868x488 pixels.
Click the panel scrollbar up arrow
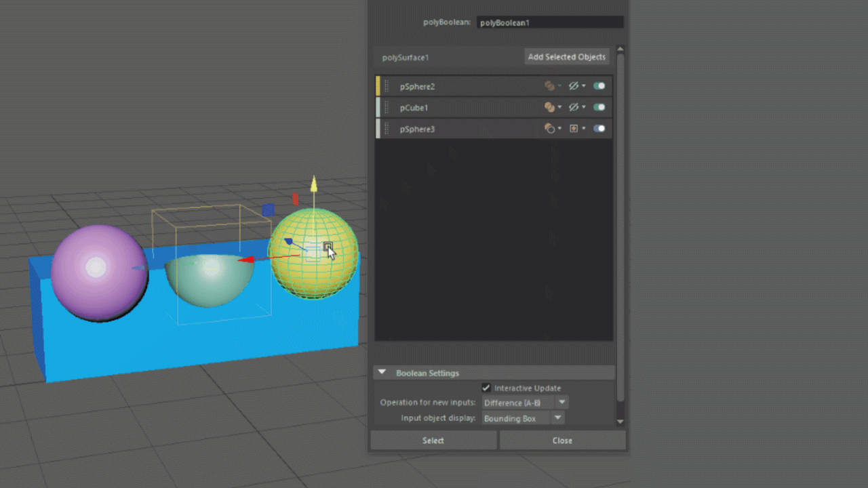pos(620,49)
